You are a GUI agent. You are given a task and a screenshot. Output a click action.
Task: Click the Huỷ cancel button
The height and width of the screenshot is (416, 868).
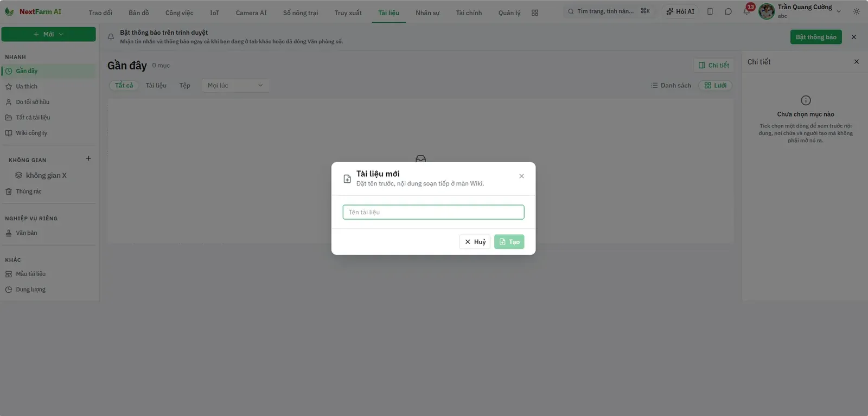[x=475, y=242]
